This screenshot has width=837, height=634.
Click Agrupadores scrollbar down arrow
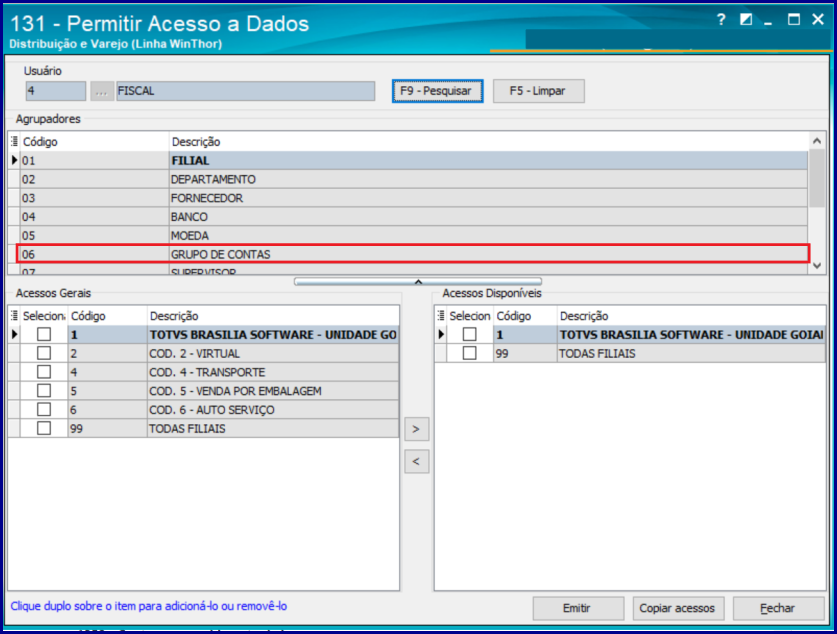[817, 265]
